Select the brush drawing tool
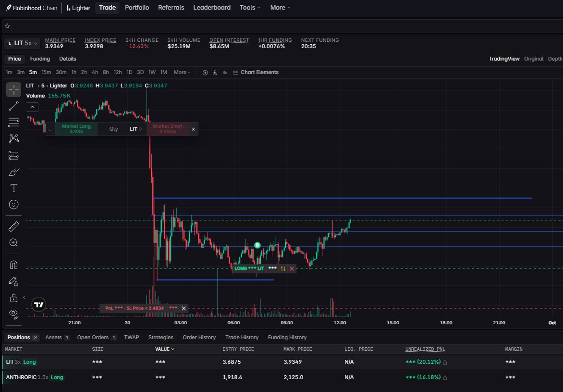This screenshot has width=563, height=392. 13,172
